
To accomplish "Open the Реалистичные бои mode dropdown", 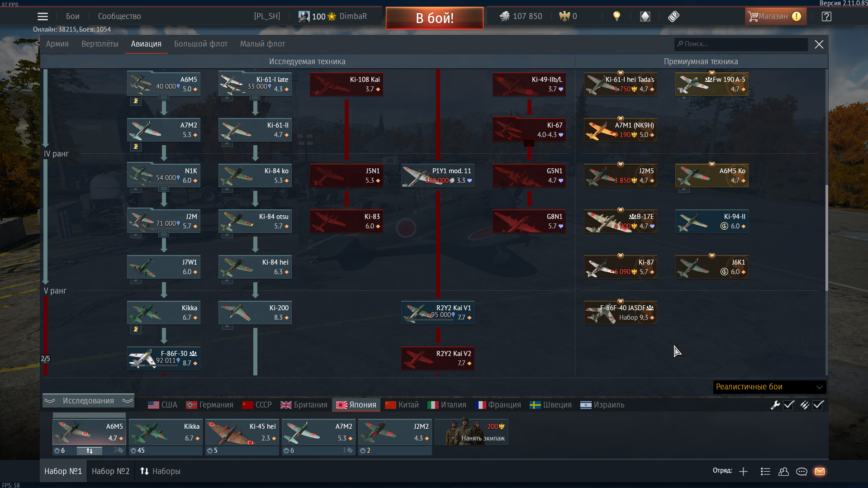I will 769,387.
